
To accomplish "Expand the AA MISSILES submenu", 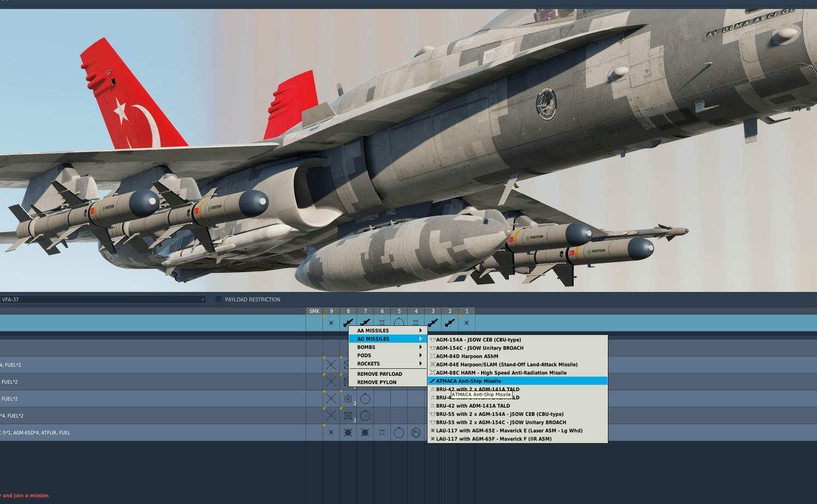I will [x=387, y=331].
